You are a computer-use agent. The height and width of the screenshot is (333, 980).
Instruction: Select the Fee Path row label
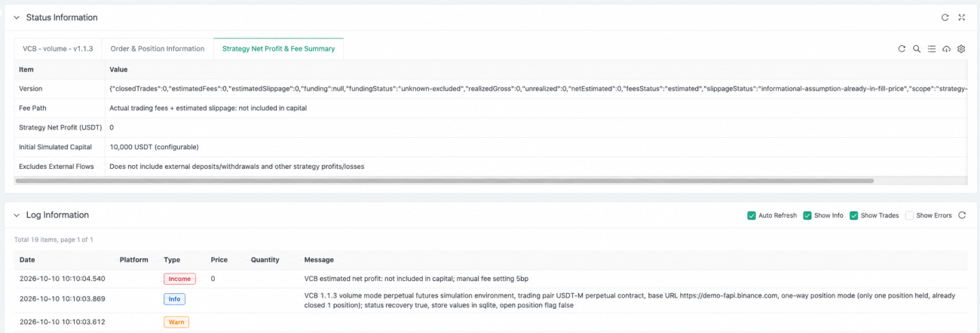click(x=33, y=108)
